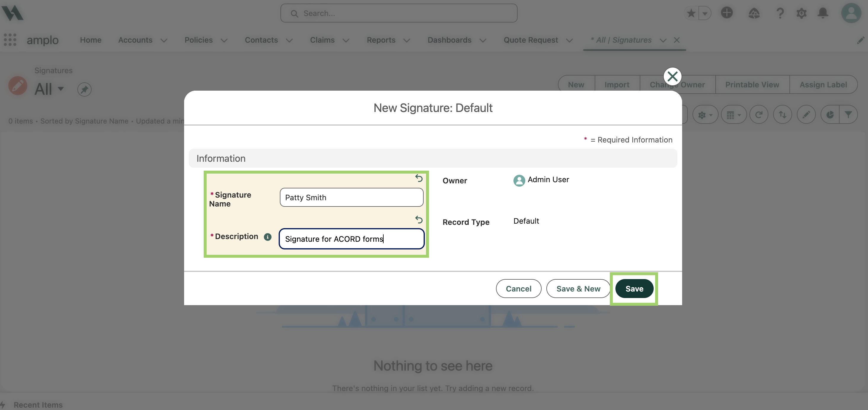Click the Import button
This screenshot has width=868, height=410.
pos(617,84)
